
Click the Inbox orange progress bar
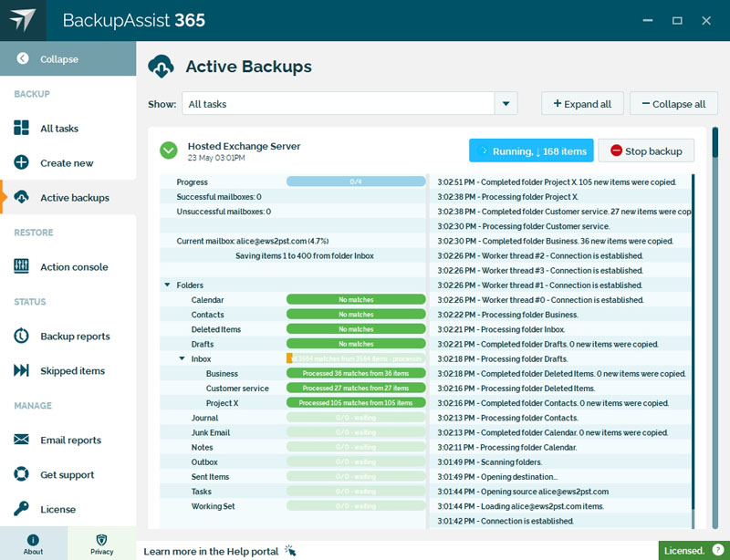(356, 358)
